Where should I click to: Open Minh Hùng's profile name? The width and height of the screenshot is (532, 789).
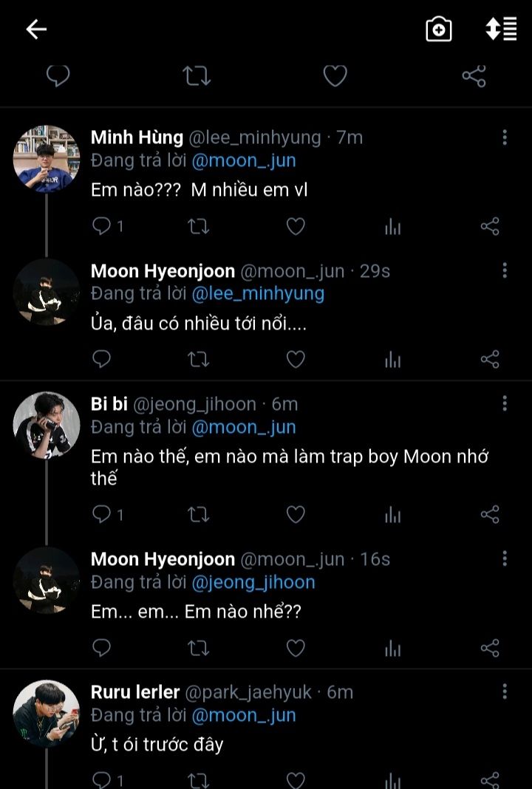(137, 137)
